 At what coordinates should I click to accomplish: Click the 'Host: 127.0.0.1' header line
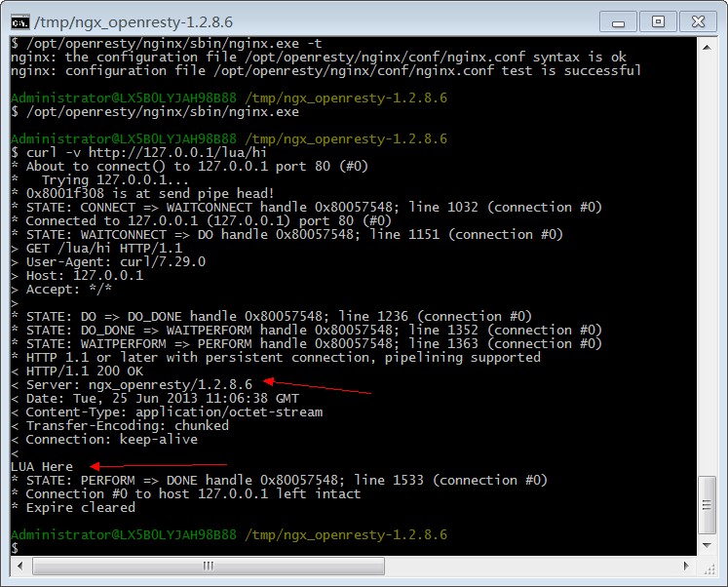pos(77,276)
